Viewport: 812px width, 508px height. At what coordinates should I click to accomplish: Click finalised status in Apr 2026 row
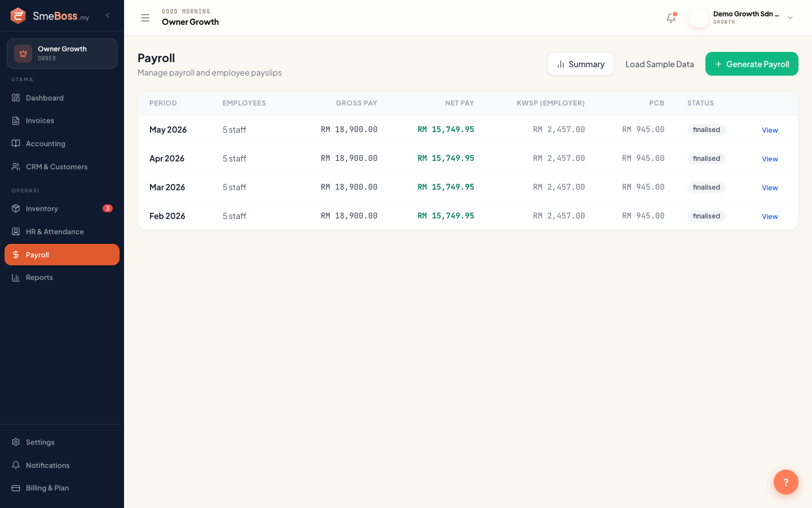[x=707, y=159]
